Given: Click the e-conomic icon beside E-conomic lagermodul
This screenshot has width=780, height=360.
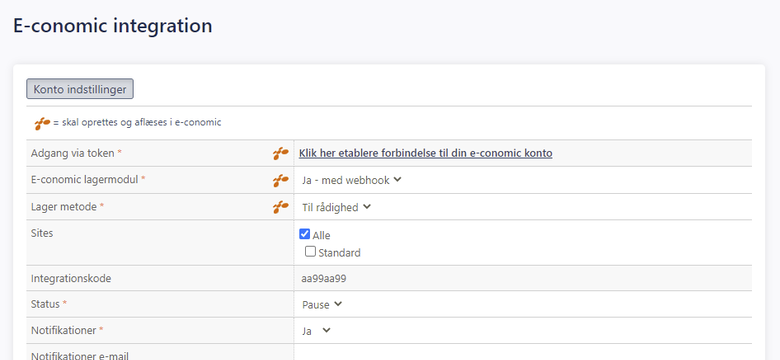Looking at the screenshot, I should click(281, 180).
